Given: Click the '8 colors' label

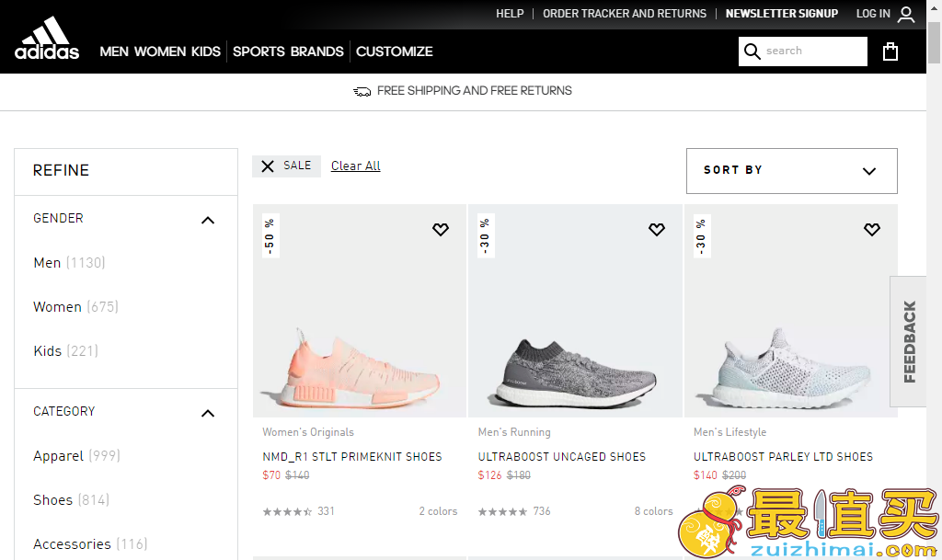Looking at the screenshot, I should pyautogui.click(x=654, y=511).
